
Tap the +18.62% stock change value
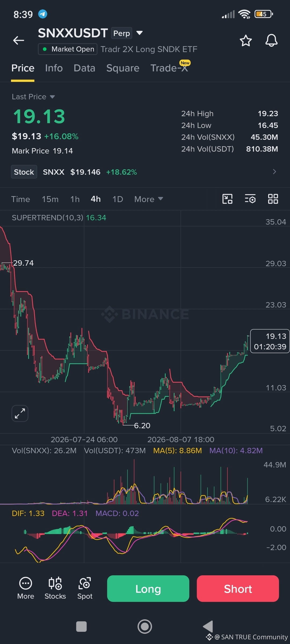[122, 172]
